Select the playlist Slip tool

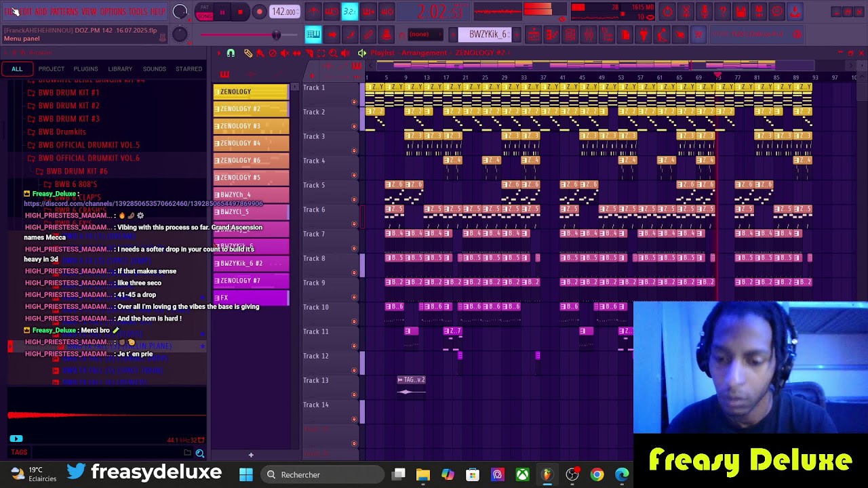tap(297, 53)
